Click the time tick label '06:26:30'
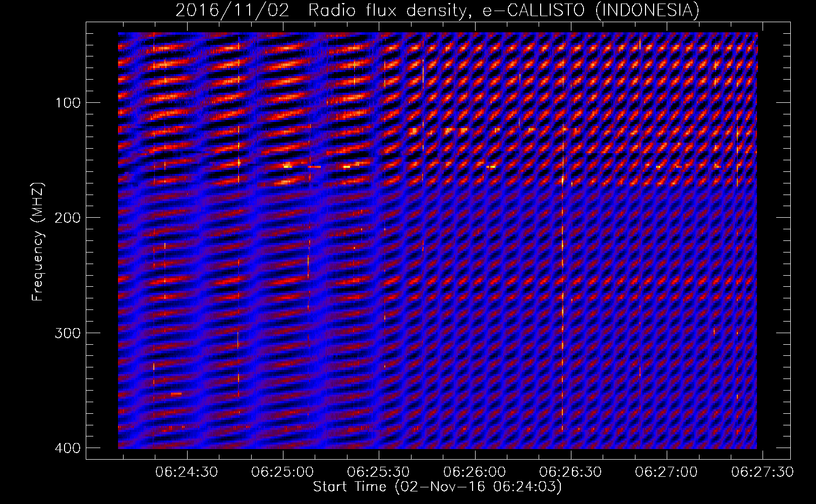Image resolution: width=816 pixels, height=504 pixels. [x=570, y=472]
